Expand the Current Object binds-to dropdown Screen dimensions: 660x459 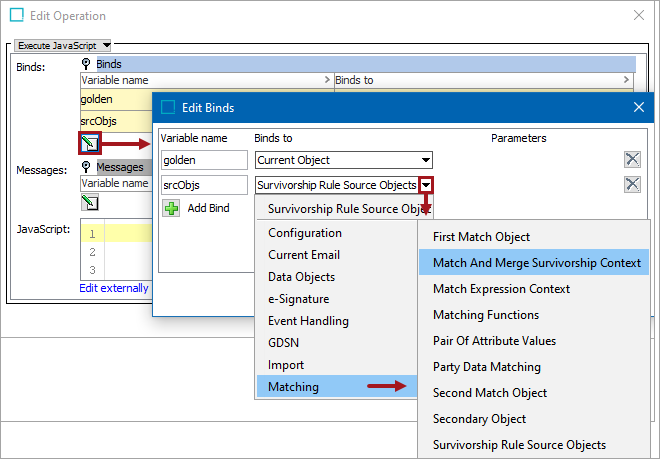point(426,160)
